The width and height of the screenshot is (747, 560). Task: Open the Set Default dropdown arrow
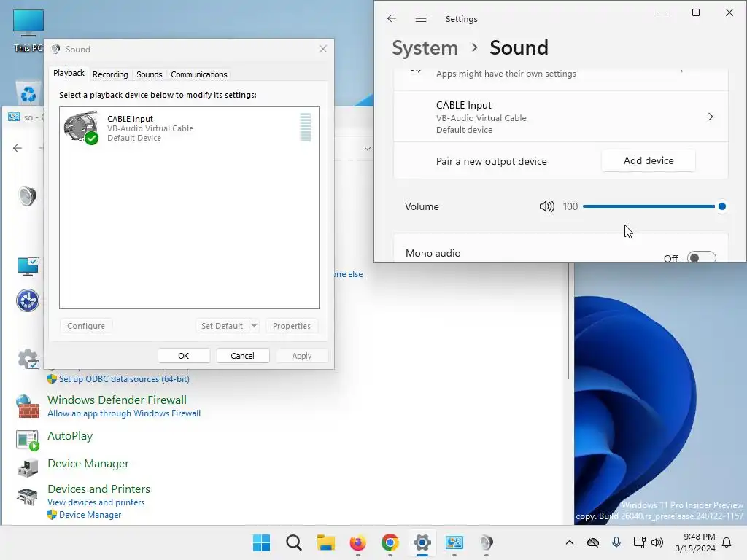(254, 326)
